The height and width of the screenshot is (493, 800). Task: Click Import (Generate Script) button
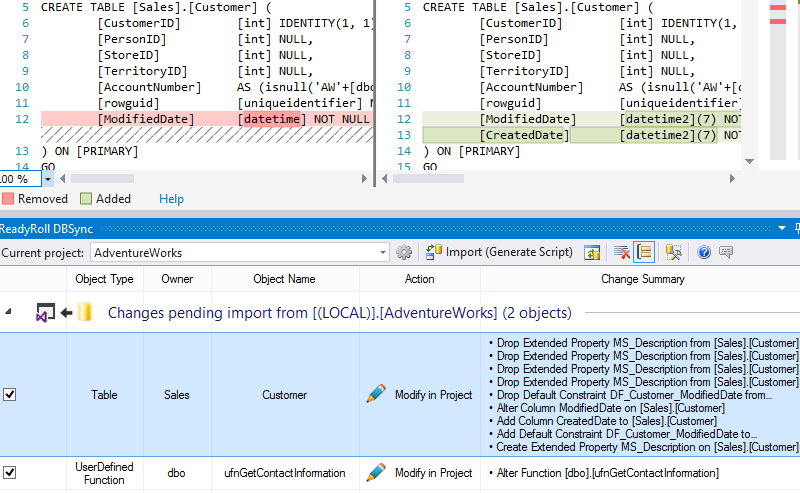point(498,253)
